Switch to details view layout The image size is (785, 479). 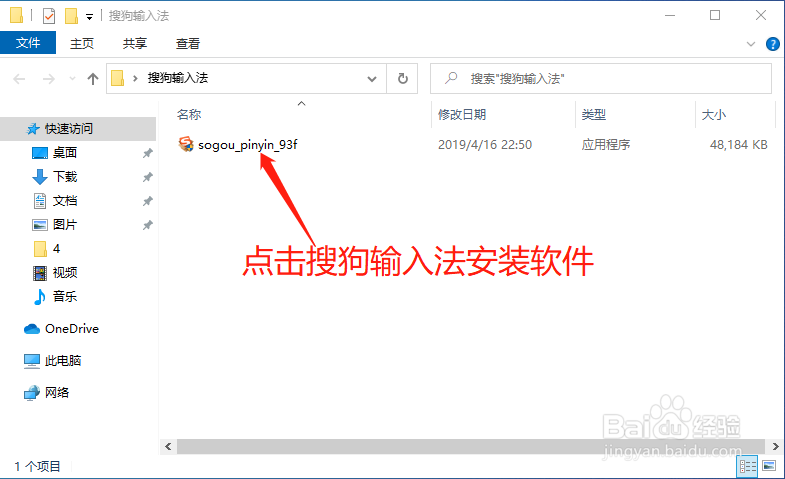pyautogui.click(x=747, y=466)
